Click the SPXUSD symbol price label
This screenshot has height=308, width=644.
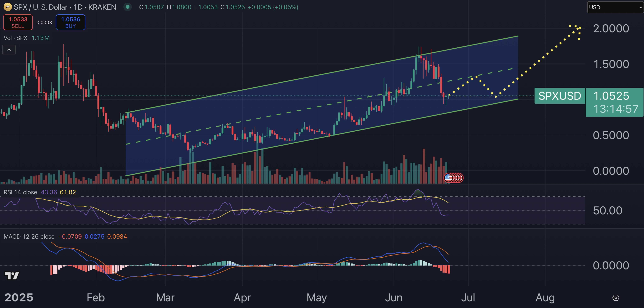(560, 96)
